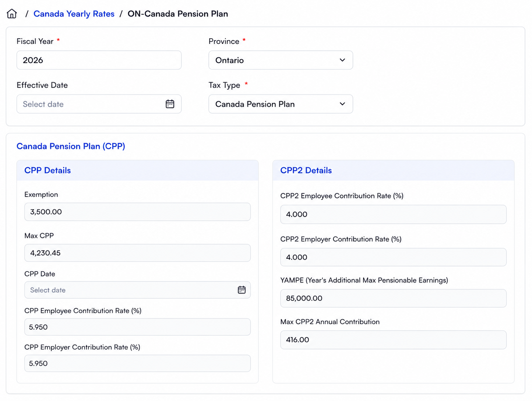Open the Effective Date calendar icon
532x401 pixels.
(x=170, y=104)
